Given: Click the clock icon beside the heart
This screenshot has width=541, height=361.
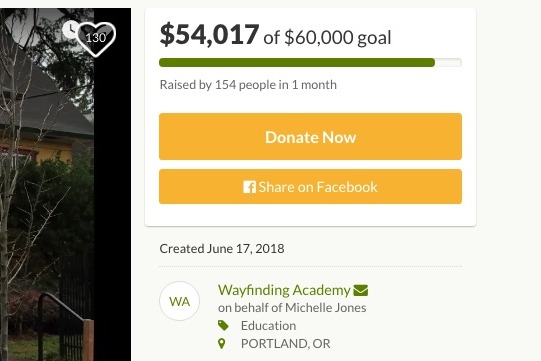Looking at the screenshot, I should tap(70, 30).
